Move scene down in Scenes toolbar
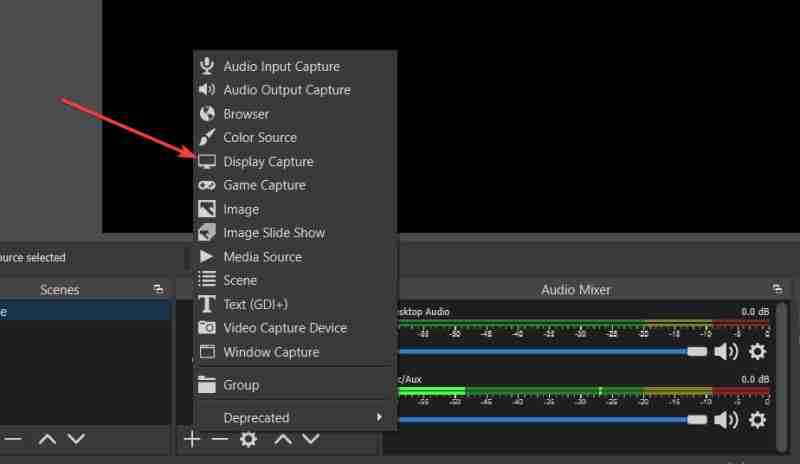The height and width of the screenshot is (464, 800). [x=76, y=439]
